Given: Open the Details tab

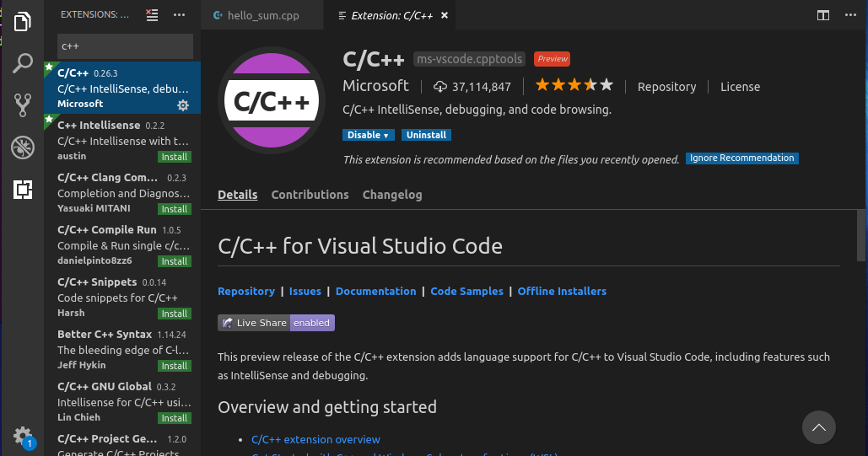Looking at the screenshot, I should (x=238, y=195).
